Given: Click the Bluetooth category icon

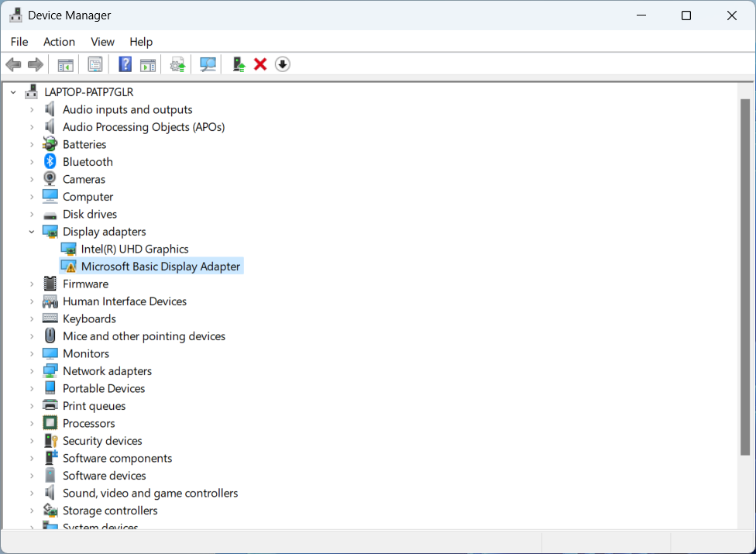Looking at the screenshot, I should click(50, 162).
